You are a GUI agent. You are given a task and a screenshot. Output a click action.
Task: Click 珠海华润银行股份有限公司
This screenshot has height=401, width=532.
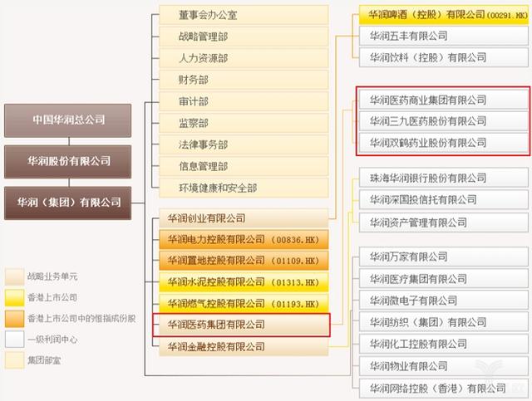click(x=444, y=178)
